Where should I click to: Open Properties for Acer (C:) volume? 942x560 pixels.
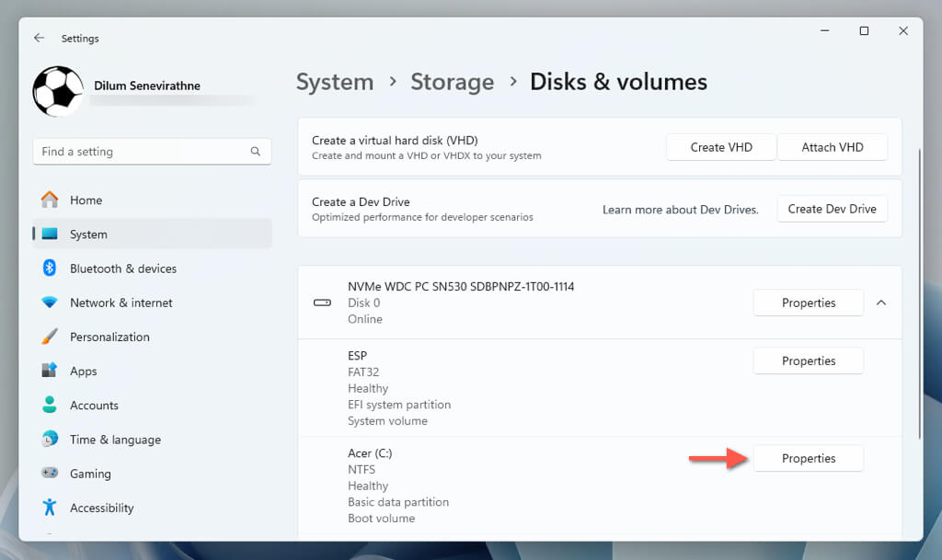[x=808, y=458]
